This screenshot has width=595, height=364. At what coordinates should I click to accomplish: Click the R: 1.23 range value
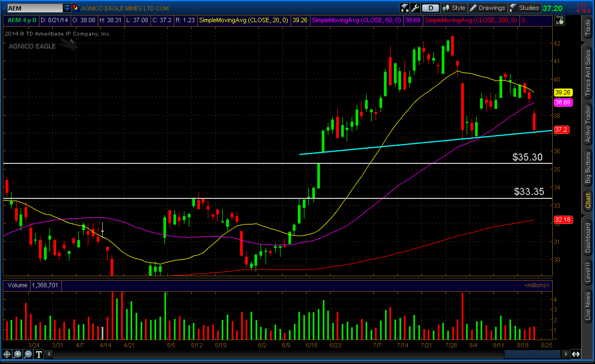pos(185,20)
